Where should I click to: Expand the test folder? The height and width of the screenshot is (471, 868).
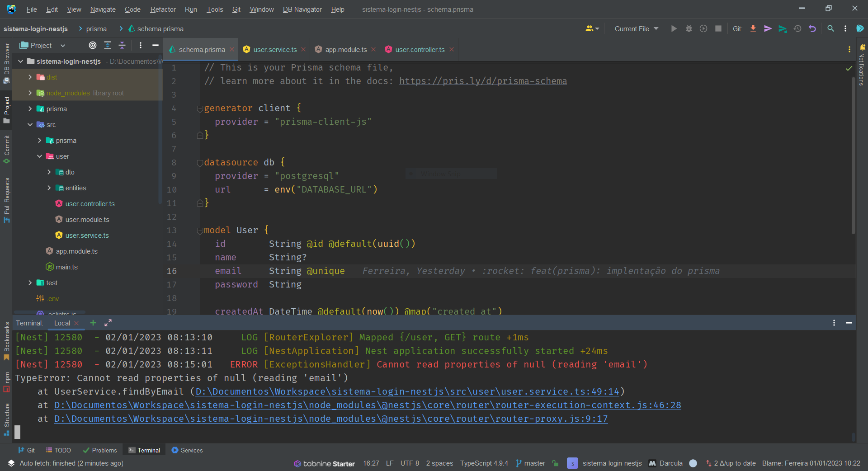click(x=30, y=283)
